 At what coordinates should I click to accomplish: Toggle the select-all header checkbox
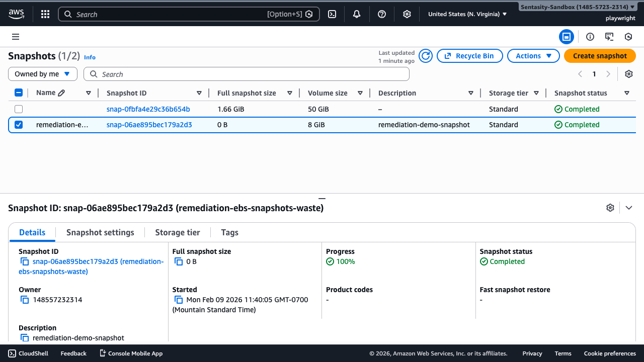[x=19, y=93]
